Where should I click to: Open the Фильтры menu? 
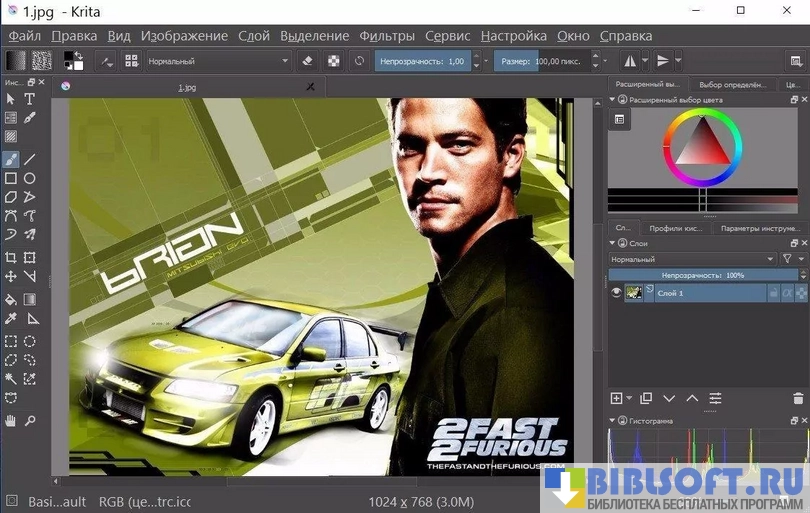[386, 36]
